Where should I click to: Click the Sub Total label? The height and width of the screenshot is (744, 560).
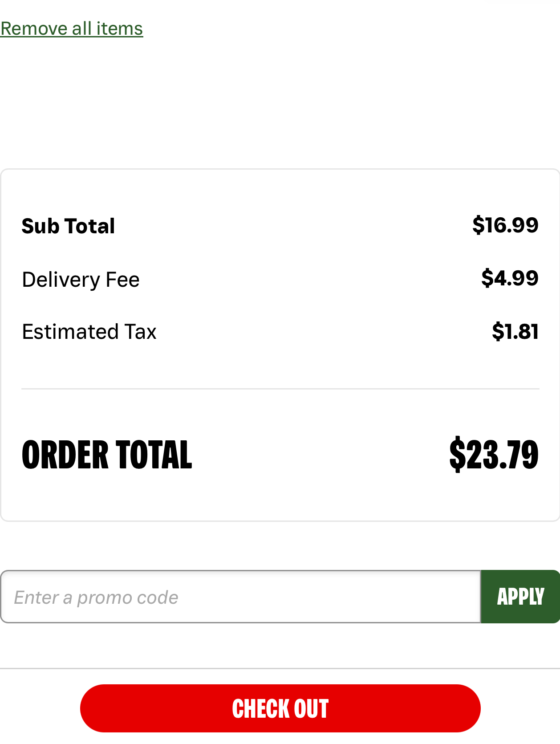point(68,226)
